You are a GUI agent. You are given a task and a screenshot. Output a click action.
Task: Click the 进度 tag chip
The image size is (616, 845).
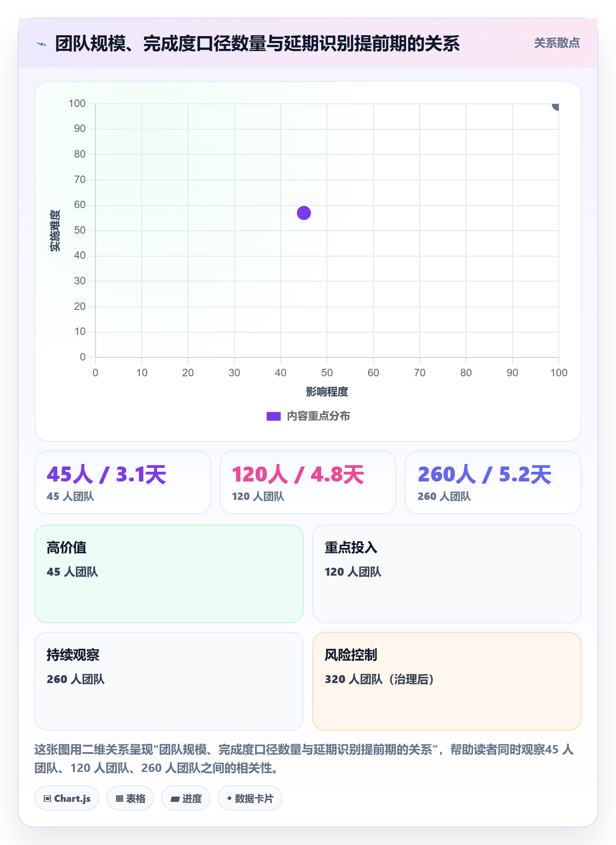coord(186,798)
